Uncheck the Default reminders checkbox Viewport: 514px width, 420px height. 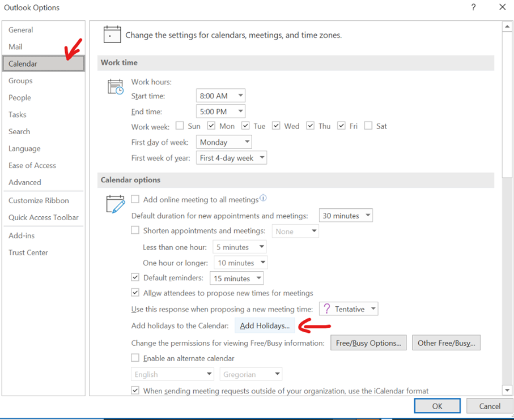coord(135,278)
